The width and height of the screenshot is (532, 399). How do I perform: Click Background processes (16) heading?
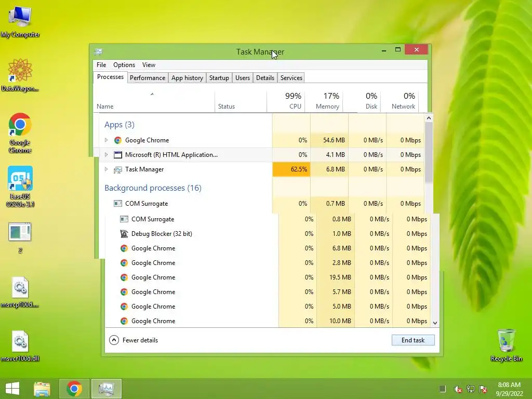[x=153, y=188]
